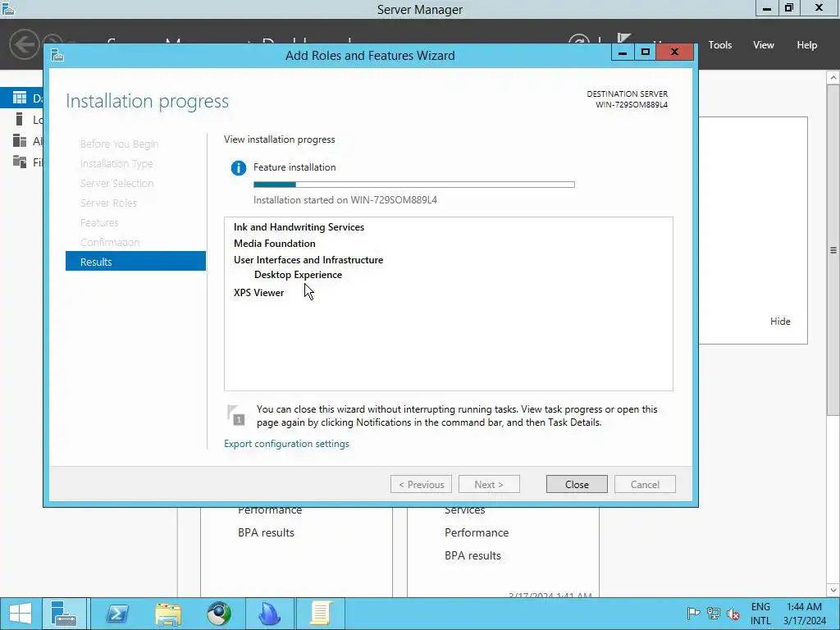
Task: Click the File services icon in sidebar
Action: pos(20,162)
